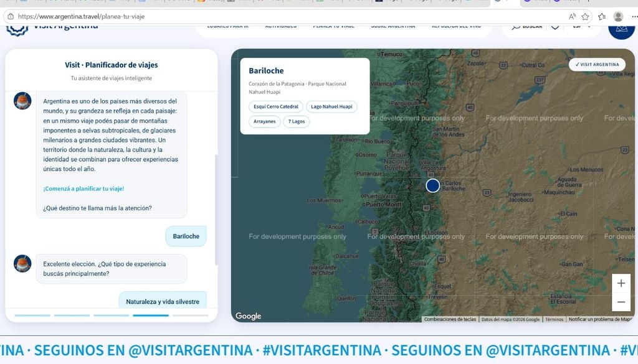The height and width of the screenshot is (364, 638).
Task: Click the Temuco map label
Action: 391,54
